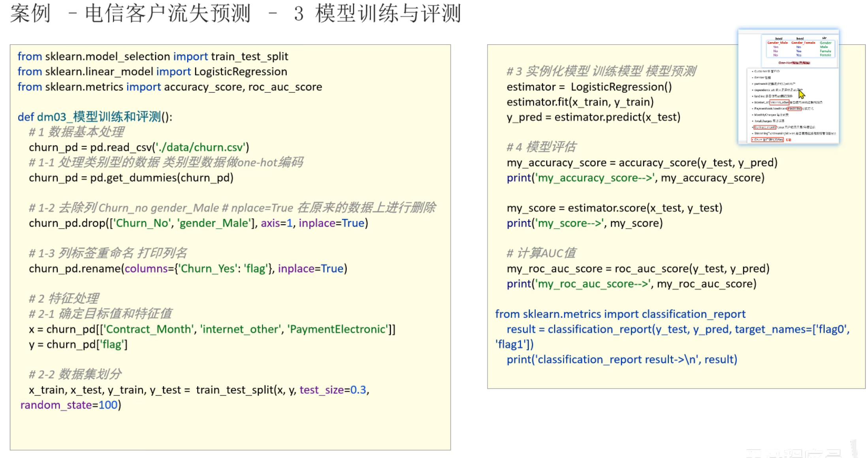Click the pd.read_csv churn.csv line
Screen dimensions: 868x458
[139, 147]
